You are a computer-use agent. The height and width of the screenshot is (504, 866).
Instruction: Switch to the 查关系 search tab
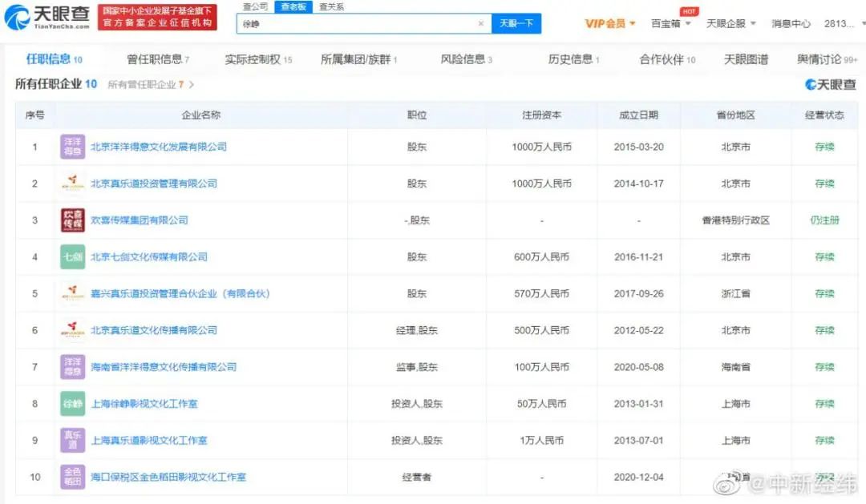331,6
